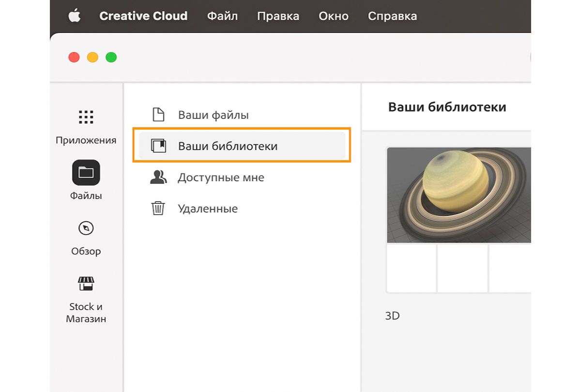Open the Saturn 3D library thumbnail

[459, 195]
